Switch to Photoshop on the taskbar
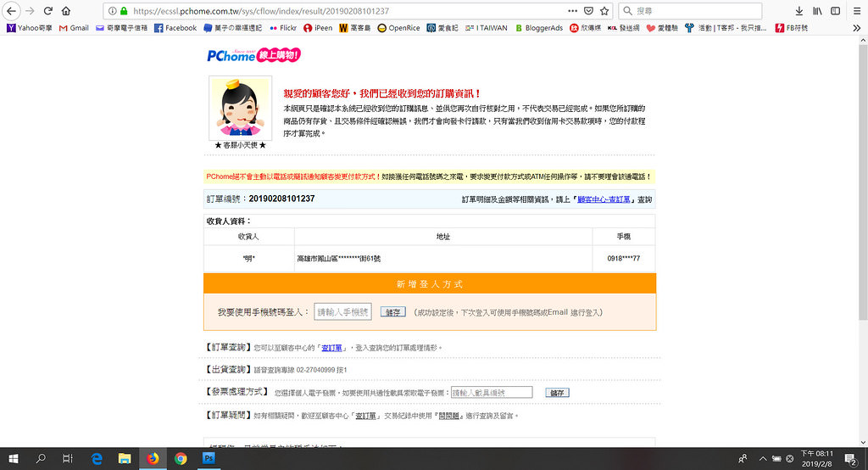The width and height of the screenshot is (868, 470). pyautogui.click(x=209, y=458)
